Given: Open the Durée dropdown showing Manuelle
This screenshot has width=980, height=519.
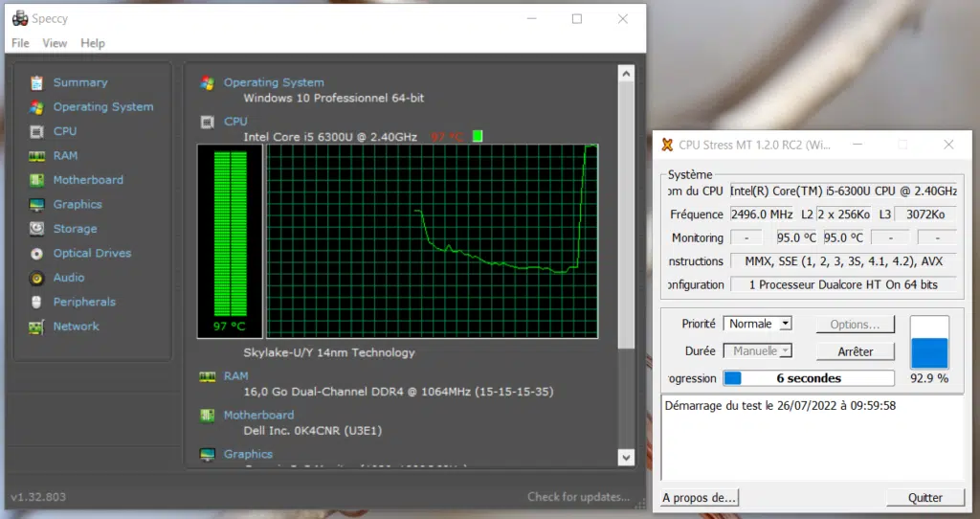Looking at the screenshot, I should pos(758,351).
